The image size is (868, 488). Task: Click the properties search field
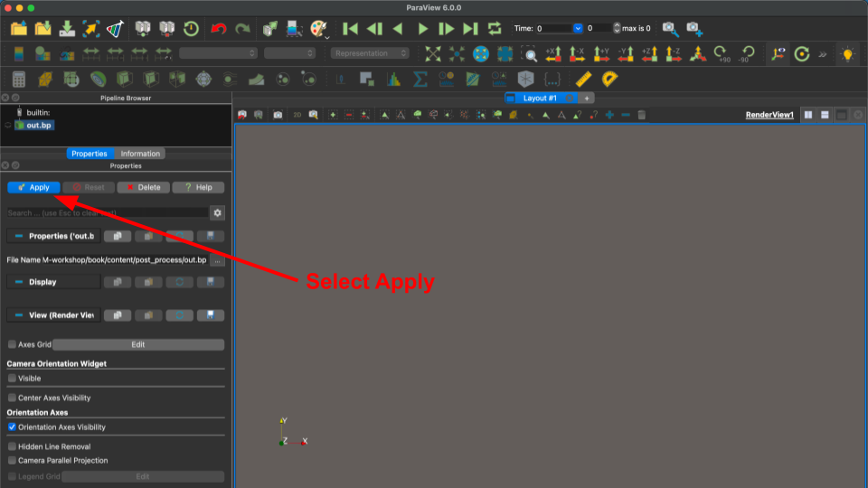(108, 213)
